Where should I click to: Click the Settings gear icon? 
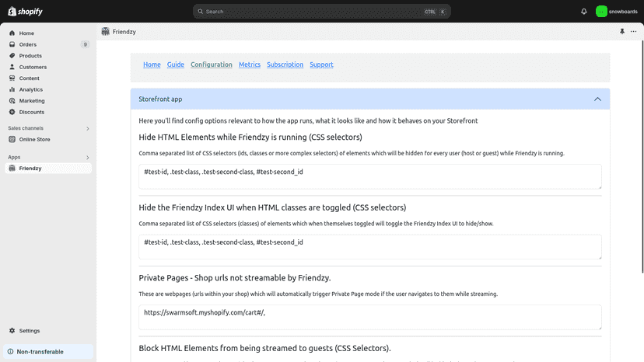coord(12,331)
